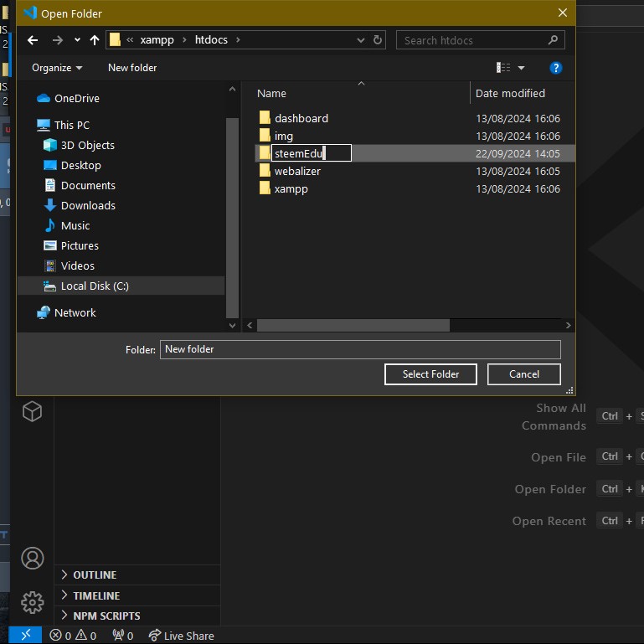This screenshot has width=644, height=644.
Task: Open address bar history dropdown
Action: point(361,40)
